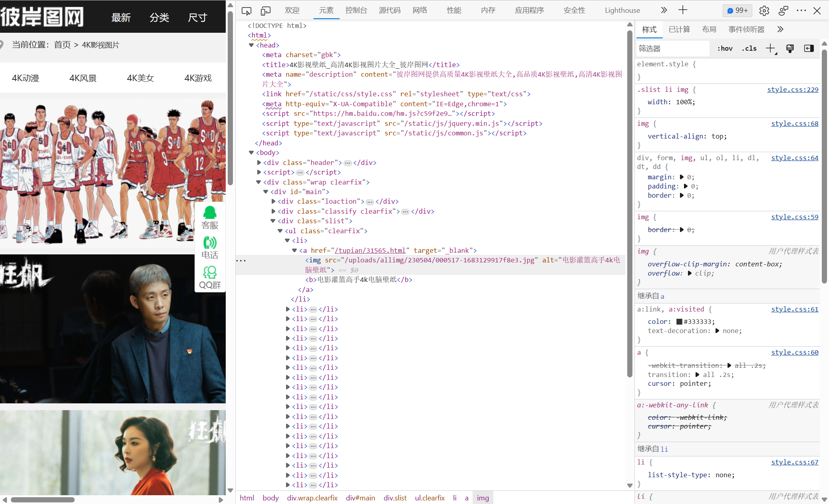Viewport: 829px width, 504px height.
Task: Collapse the head element node
Action: 251,45
